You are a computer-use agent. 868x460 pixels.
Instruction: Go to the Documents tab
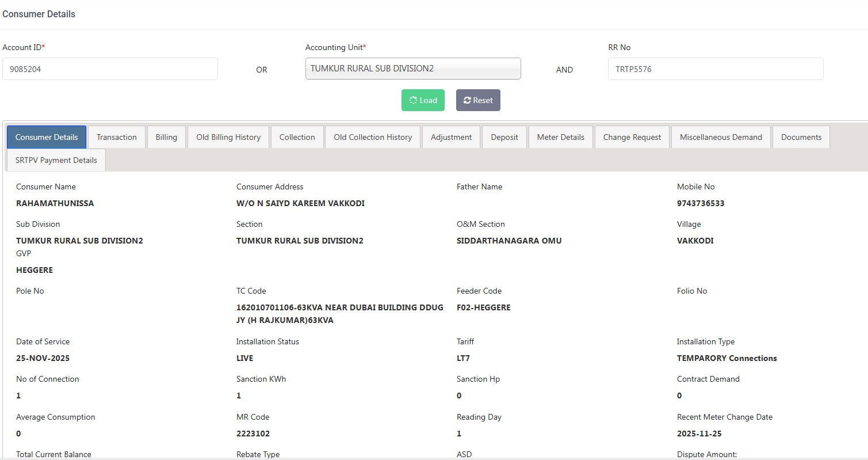point(801,137)
